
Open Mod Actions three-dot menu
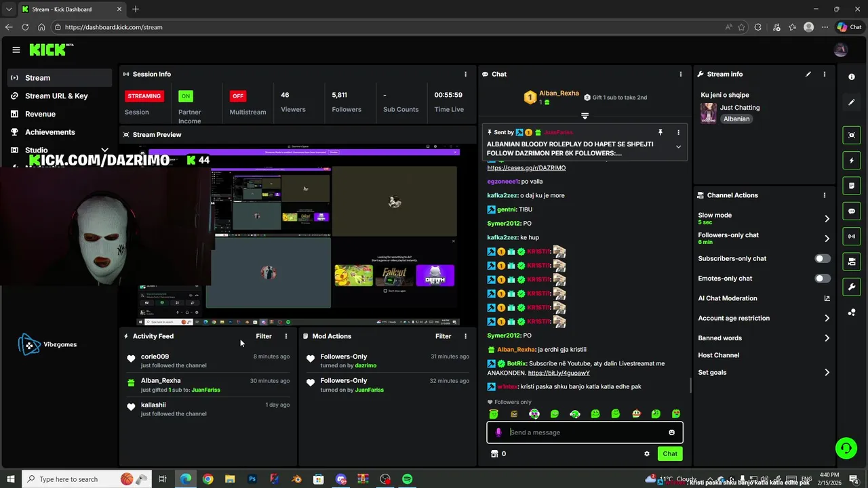[465, 336]
